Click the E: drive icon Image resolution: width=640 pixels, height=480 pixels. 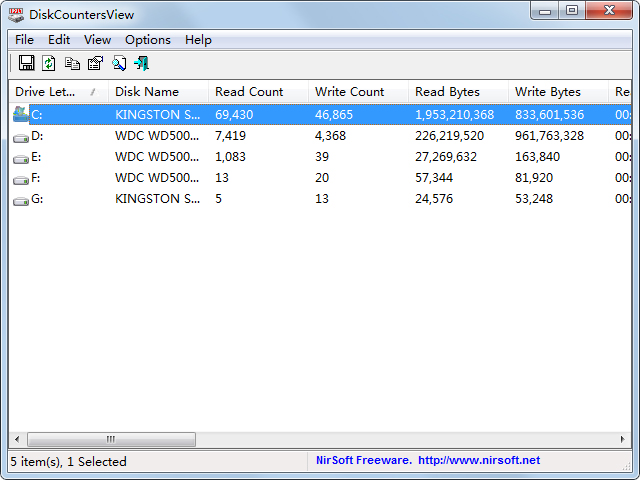click(20, 159)
